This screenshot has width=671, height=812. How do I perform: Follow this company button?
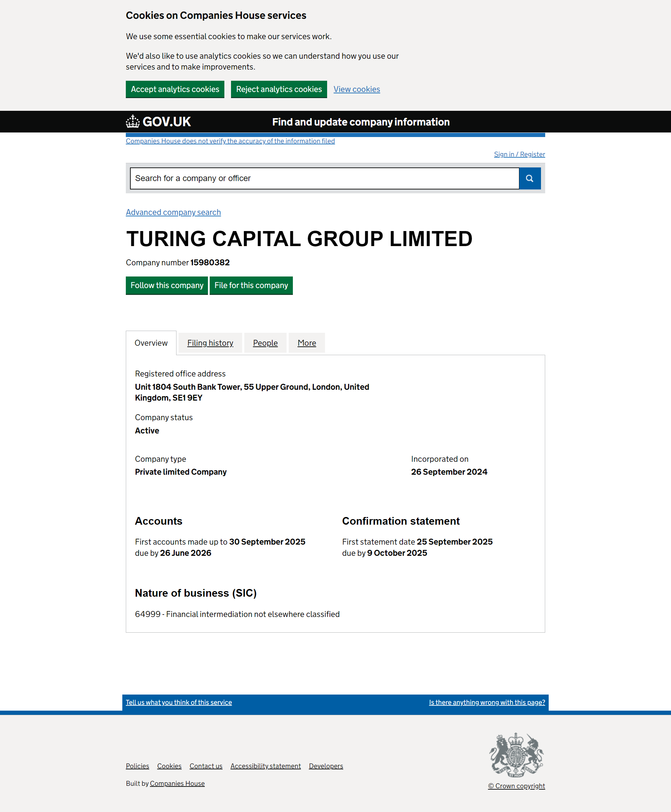point(167,285)
